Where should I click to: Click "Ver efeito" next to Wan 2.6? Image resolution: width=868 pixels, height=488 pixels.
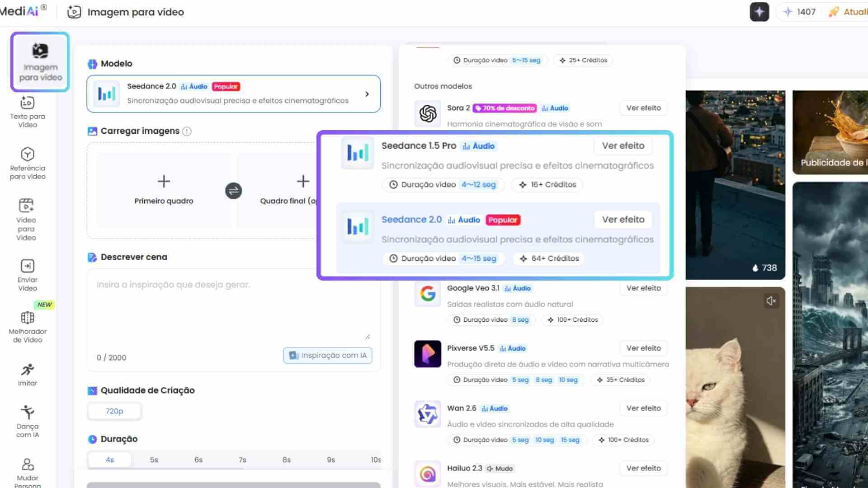(643, 408)
